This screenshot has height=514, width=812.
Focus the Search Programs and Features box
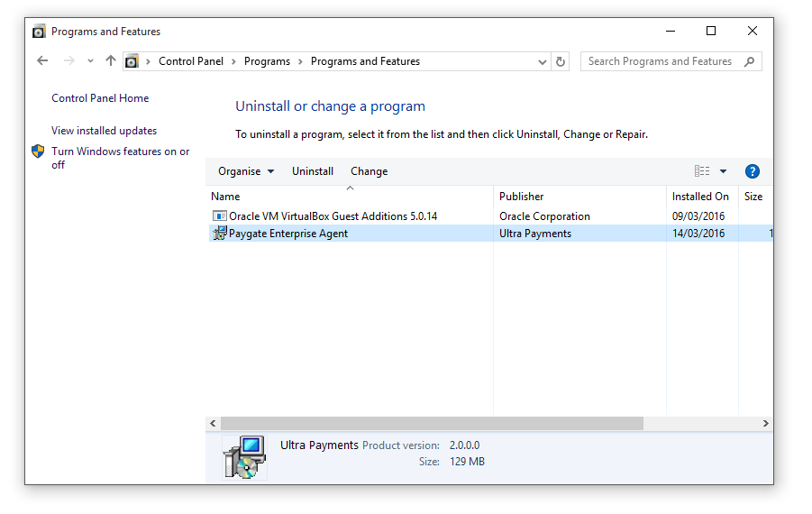click(x=671, y=61)
